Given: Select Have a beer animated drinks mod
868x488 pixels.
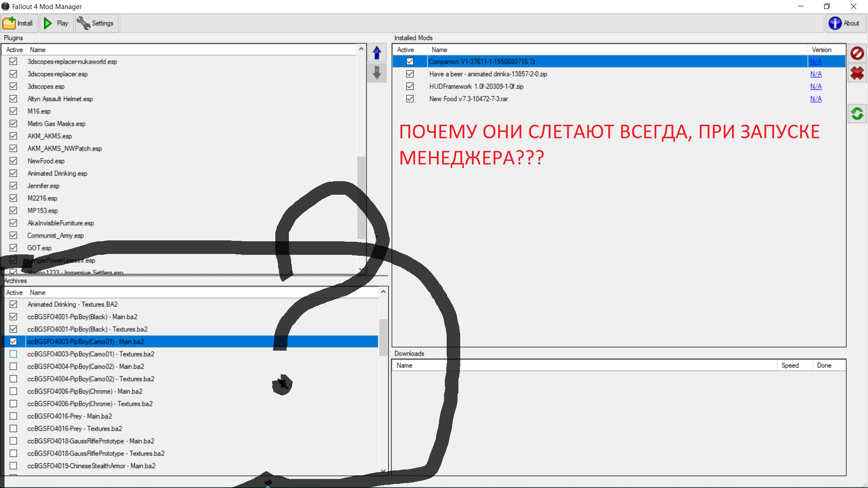Looking at the screenshot, I should (488, 74).
